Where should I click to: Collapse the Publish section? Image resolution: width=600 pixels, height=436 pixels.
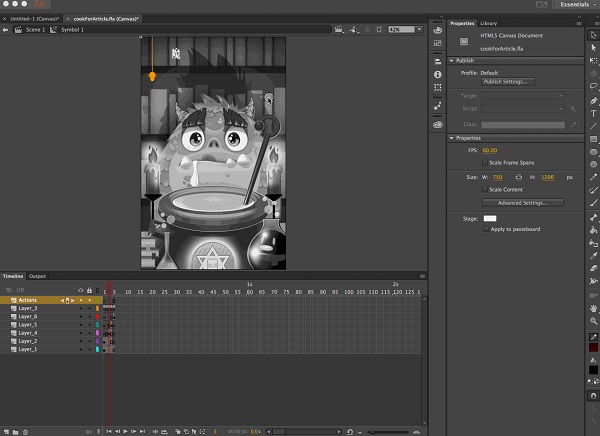[452, 60]
